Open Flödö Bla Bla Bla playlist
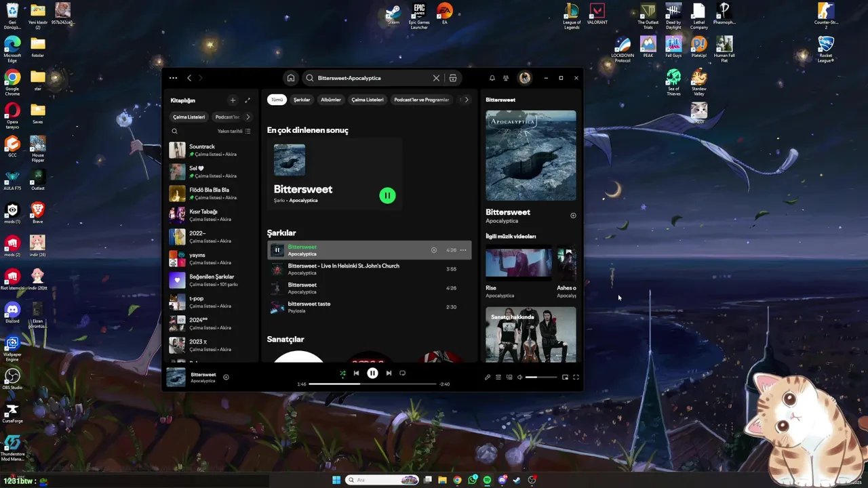Viewport: 868px width, 488px height. 211,193
